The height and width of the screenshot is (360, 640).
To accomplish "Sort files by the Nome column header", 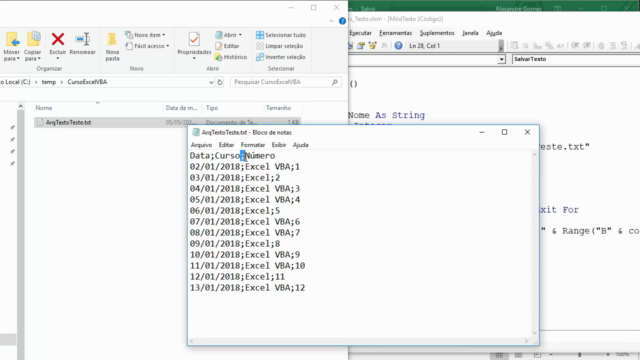I will click(x=44, y=108).
